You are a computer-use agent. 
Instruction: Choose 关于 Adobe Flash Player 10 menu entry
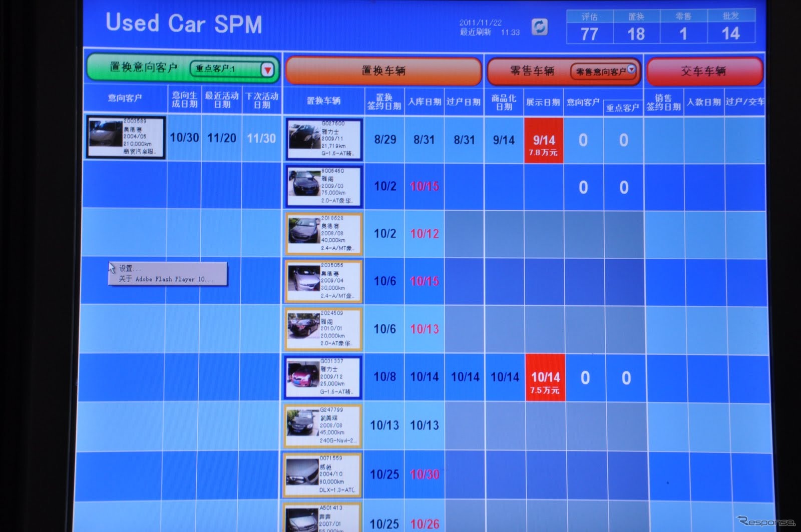(x=165, y=279)
